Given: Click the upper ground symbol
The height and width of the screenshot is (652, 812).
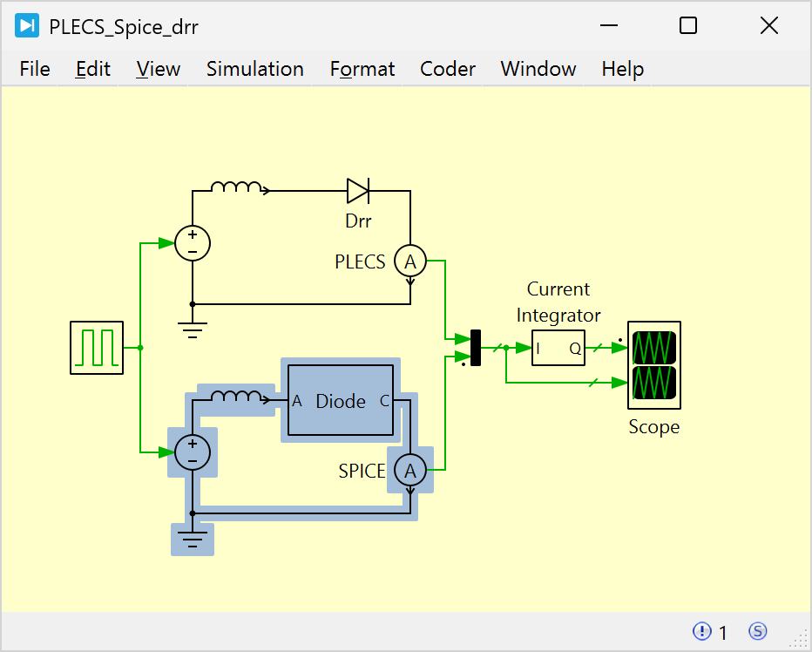Looking at the screenshot, I should tap(193, 329).
